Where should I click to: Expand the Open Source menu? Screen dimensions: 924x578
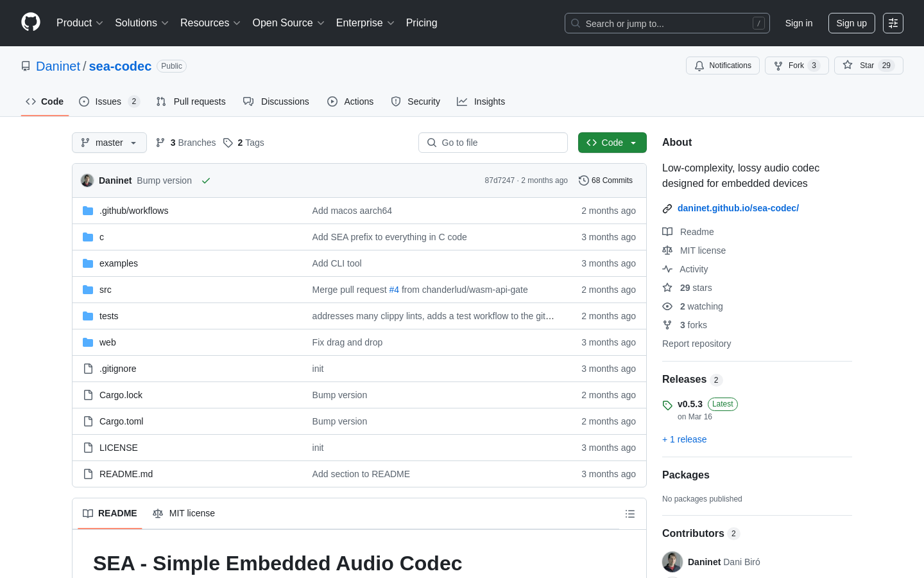[289, 23]
